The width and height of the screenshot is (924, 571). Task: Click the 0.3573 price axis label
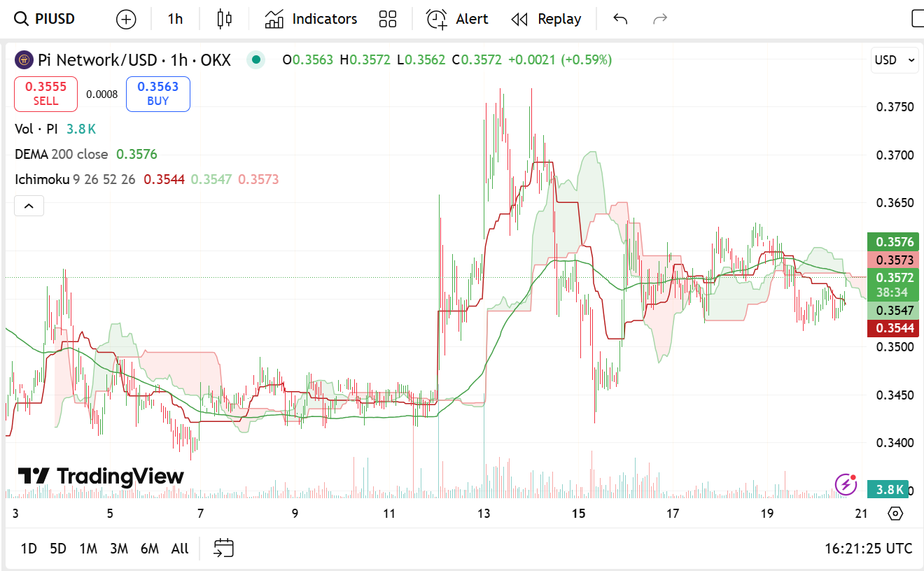click(x=892, y=260)
